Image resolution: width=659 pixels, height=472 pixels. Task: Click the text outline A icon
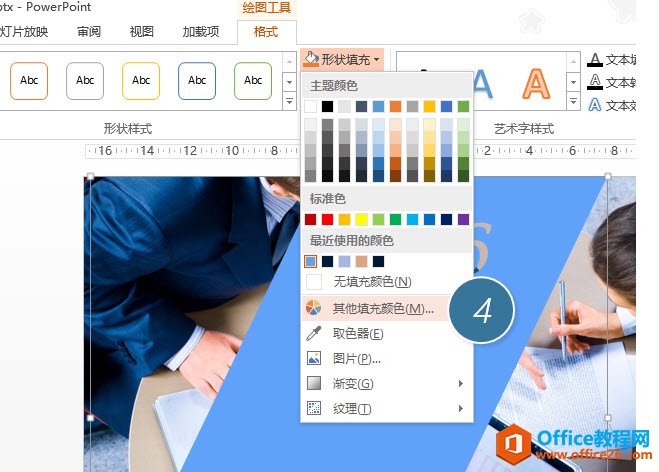[594, 82]
